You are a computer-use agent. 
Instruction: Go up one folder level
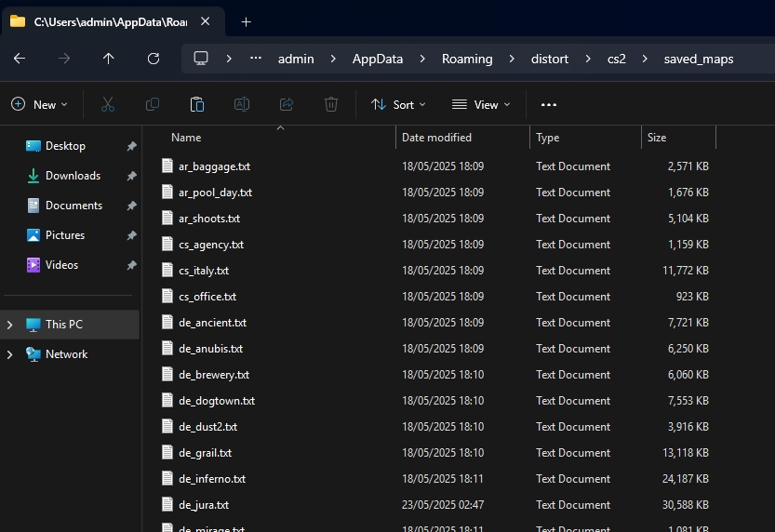click(109, 59)
